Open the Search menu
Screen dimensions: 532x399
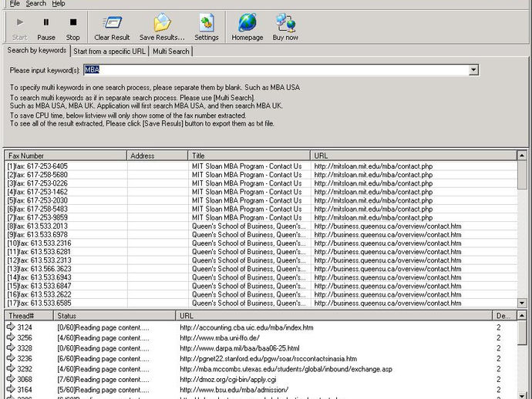(x=35, y=4)
